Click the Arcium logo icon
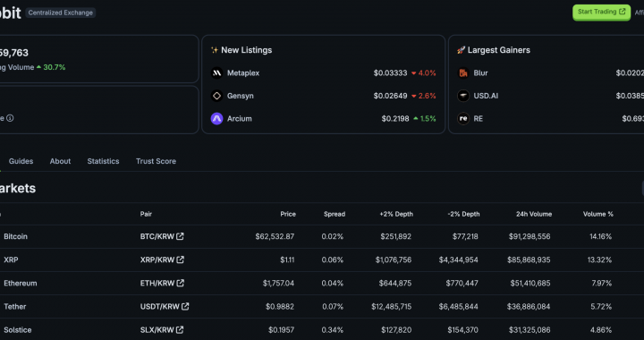The width and height of the screenshot is (644, 340). pyautogui.click(x=216, y=119)
